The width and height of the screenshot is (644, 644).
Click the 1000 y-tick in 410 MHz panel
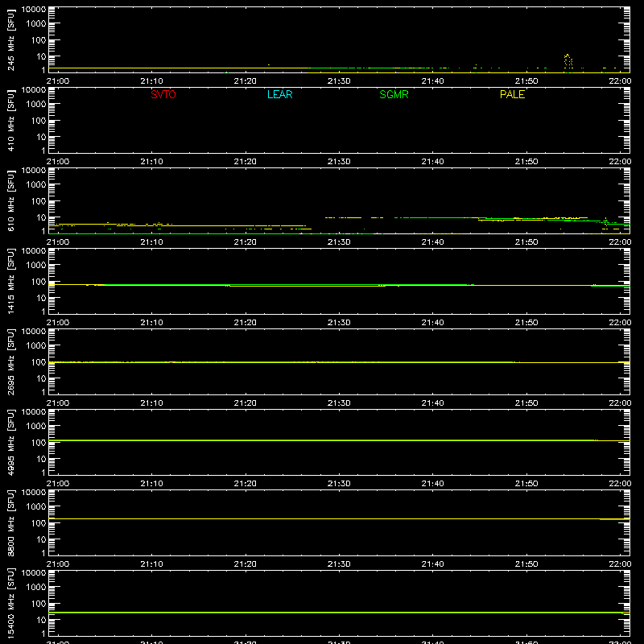[36, 105]
